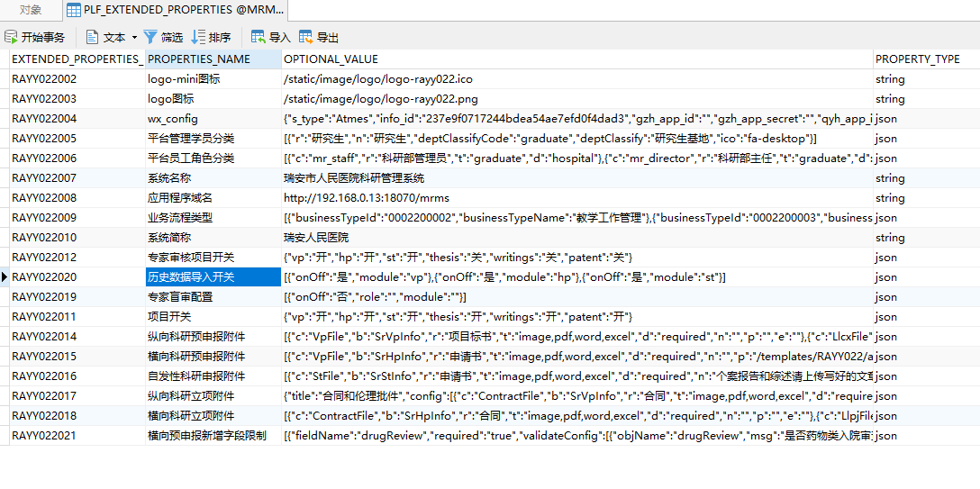Click the 项目开关 name cell
Screen dimensions: 980x489
click(213, 317)
